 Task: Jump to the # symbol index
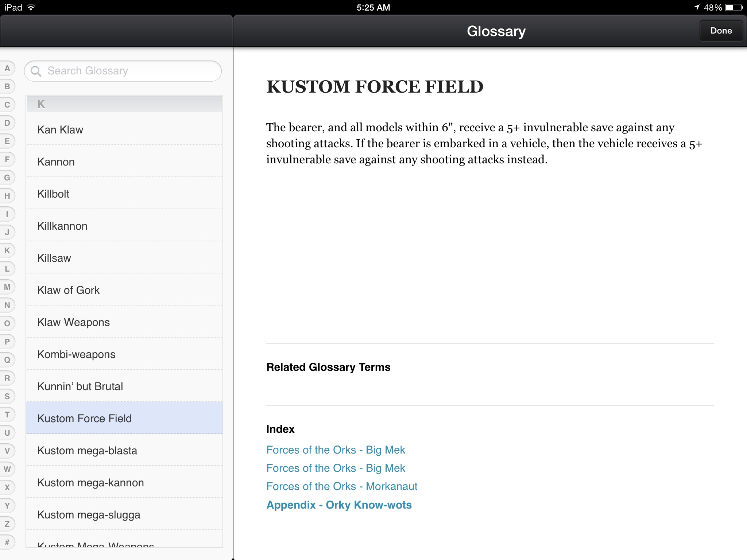click(7, 542)
